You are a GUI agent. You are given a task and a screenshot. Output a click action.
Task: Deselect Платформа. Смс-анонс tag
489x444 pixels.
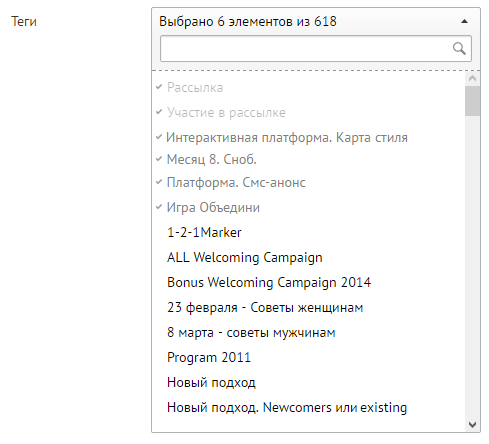(x=236, y=183)
